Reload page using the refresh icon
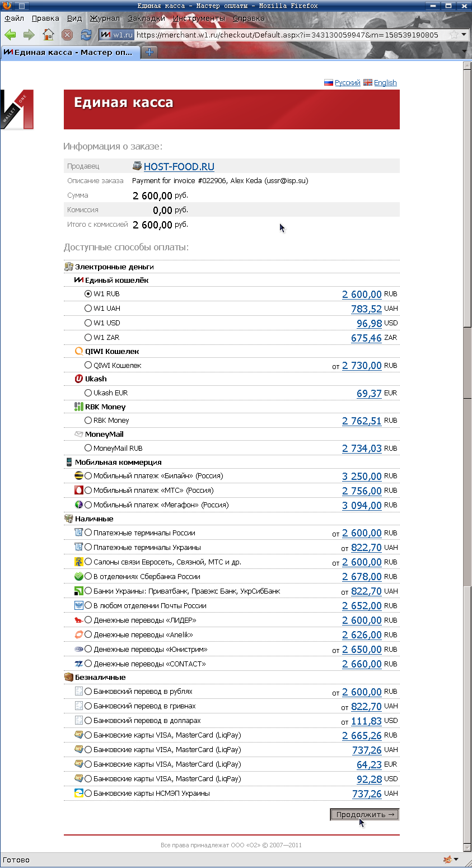Screen dimensions: 472x868 coord(86,35)
